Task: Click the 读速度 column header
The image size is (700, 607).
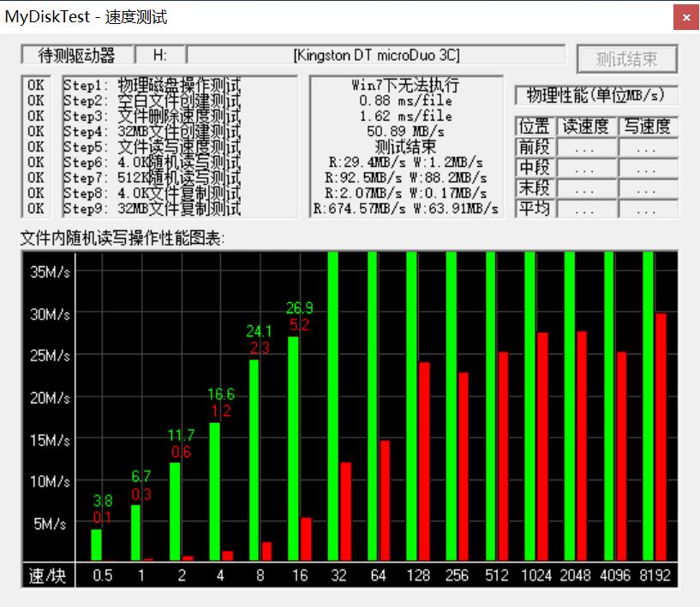Action: pos(585,126)
